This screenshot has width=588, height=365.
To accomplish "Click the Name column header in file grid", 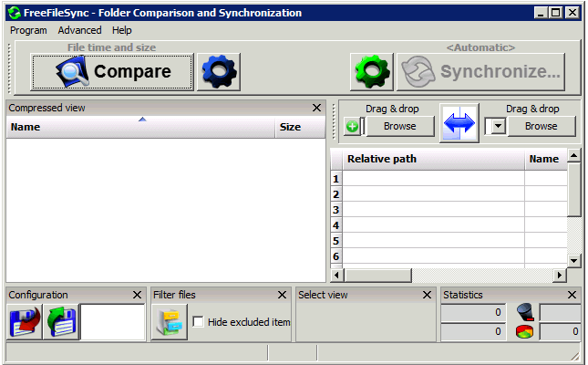I will click(546, 159).
